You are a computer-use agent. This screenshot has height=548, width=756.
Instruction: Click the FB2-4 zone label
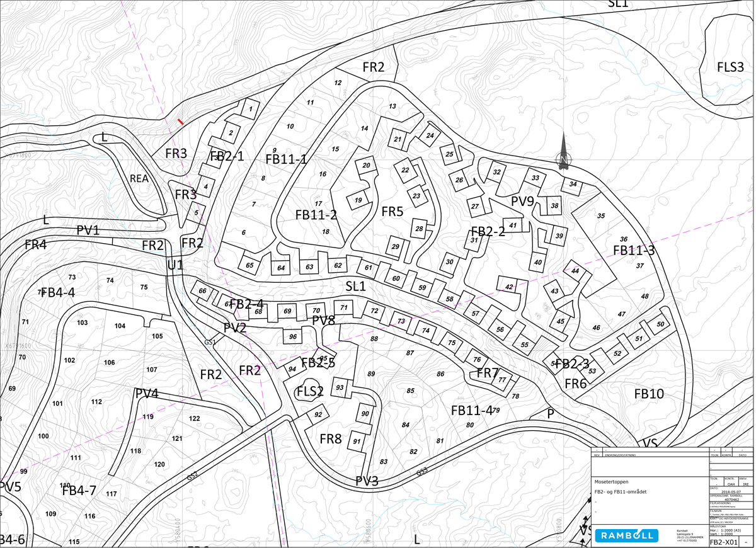247,304
